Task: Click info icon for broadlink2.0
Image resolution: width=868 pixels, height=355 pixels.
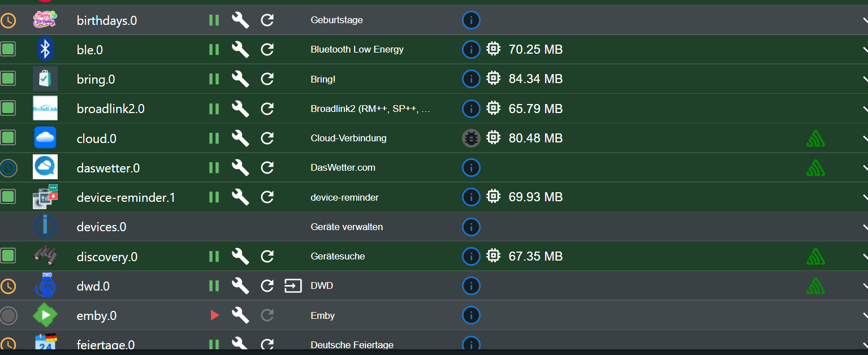Action: coord(471,109)
